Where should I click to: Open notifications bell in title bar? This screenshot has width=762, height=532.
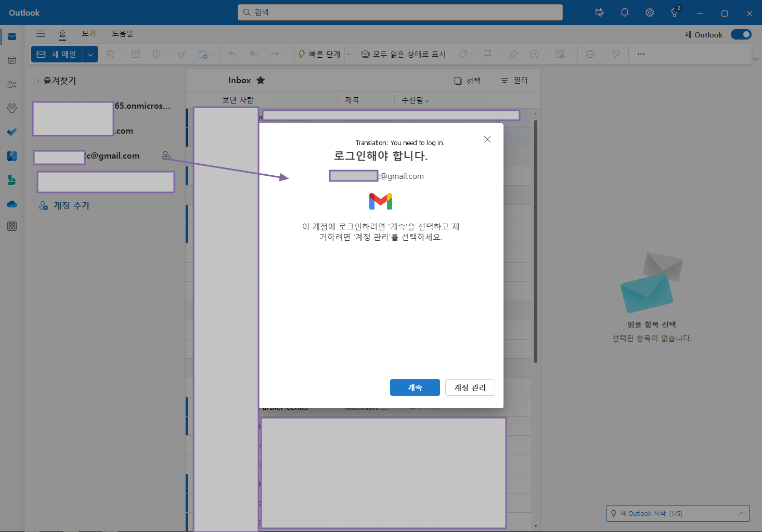click(625, 12)
